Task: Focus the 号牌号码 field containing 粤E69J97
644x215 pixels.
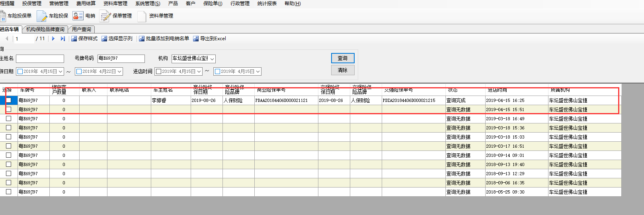Action: [121, 59]
